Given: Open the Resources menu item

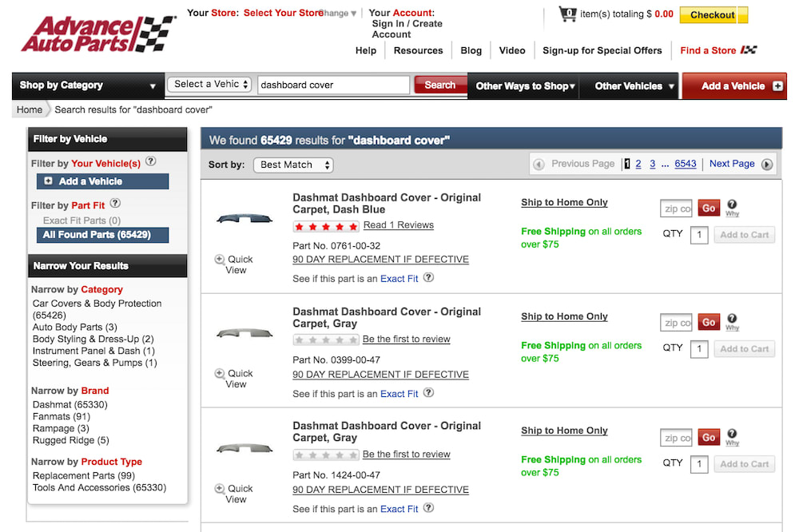Looking at the screenshot, I should click(x=419, y=50).
